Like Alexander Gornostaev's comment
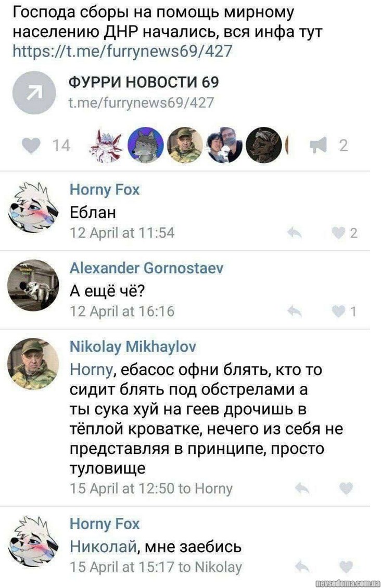Viewport: 381px width, 588px height. 338,311
